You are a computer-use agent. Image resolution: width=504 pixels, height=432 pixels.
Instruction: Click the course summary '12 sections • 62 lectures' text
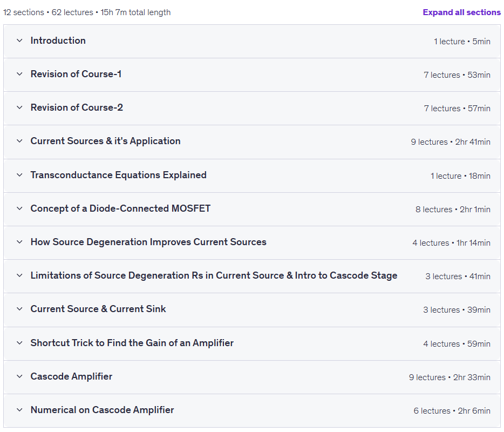48,12
